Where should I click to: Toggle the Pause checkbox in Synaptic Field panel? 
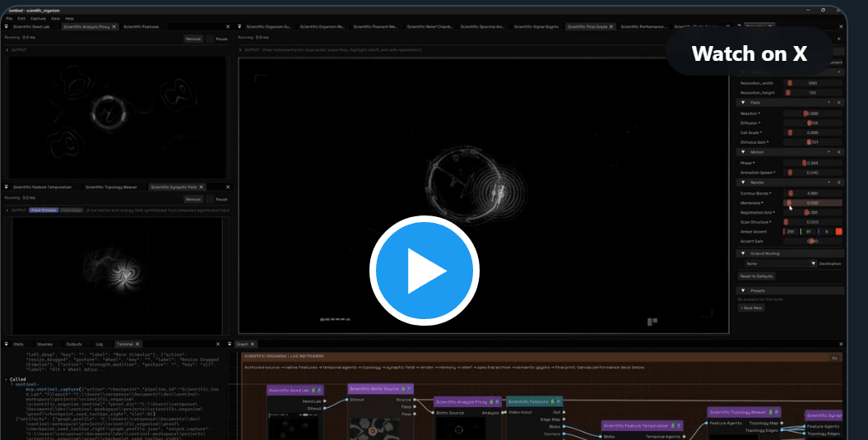(210, 199)
